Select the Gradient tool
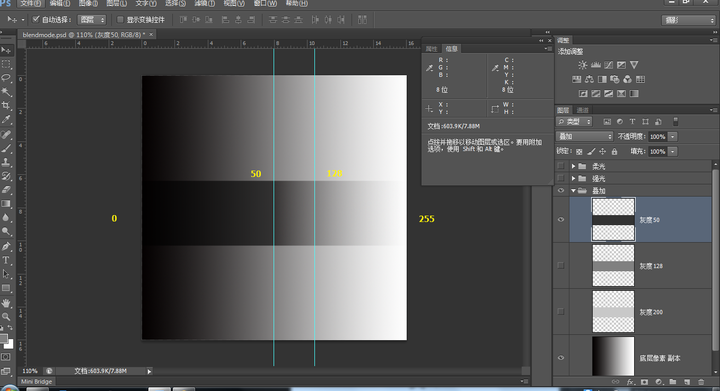720x391 pixels. click(6, 204)
